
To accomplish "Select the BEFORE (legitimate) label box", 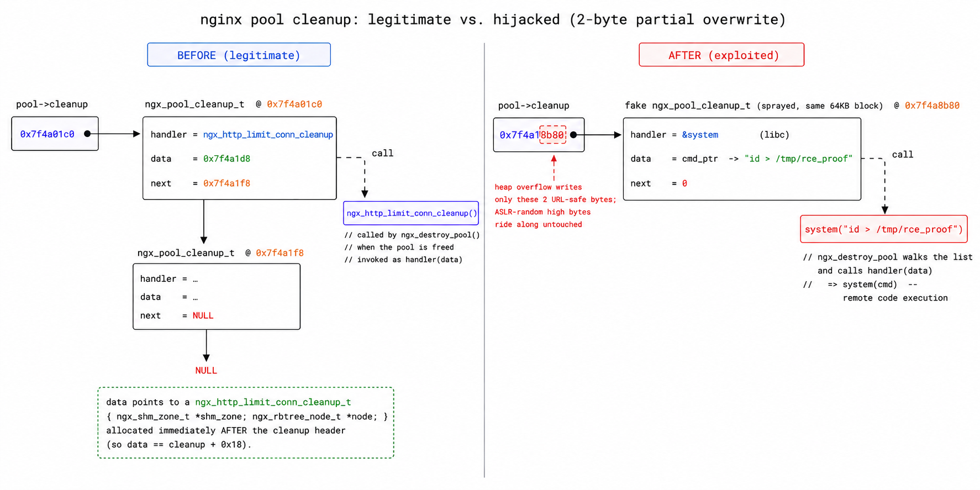I will (239, 55).
